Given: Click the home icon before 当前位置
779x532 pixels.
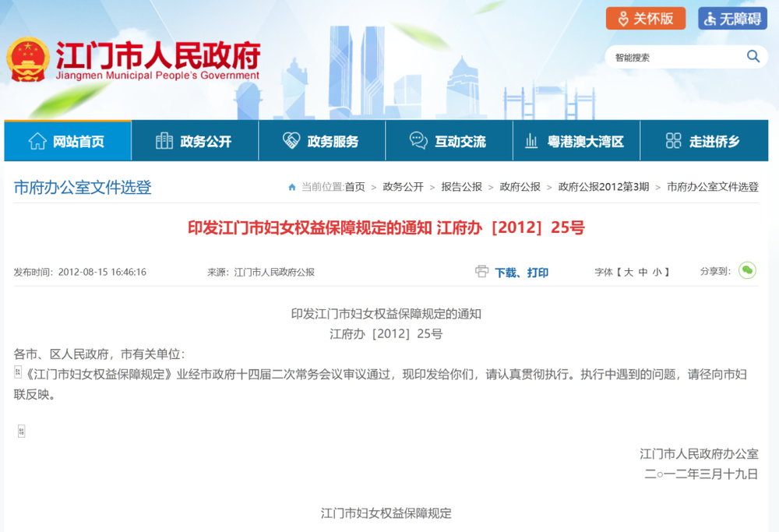Looking at the screenshot, I should coord(292,187).
